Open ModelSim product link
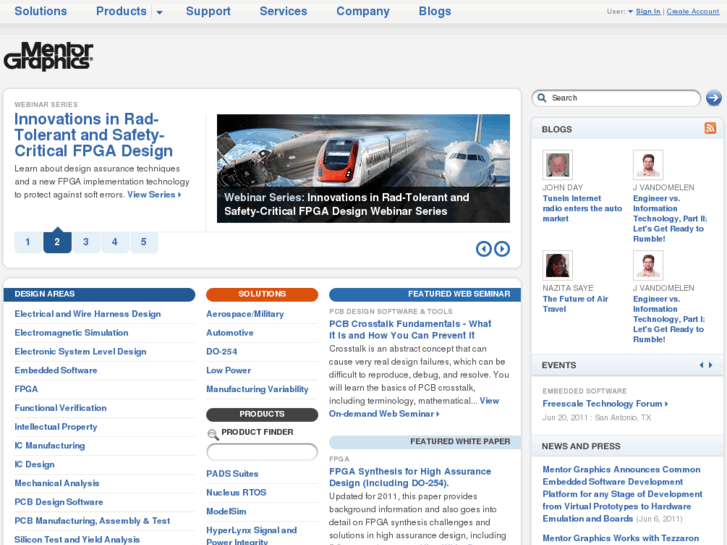The width and height of the screenshot is (727, 545). click(226, 511)
